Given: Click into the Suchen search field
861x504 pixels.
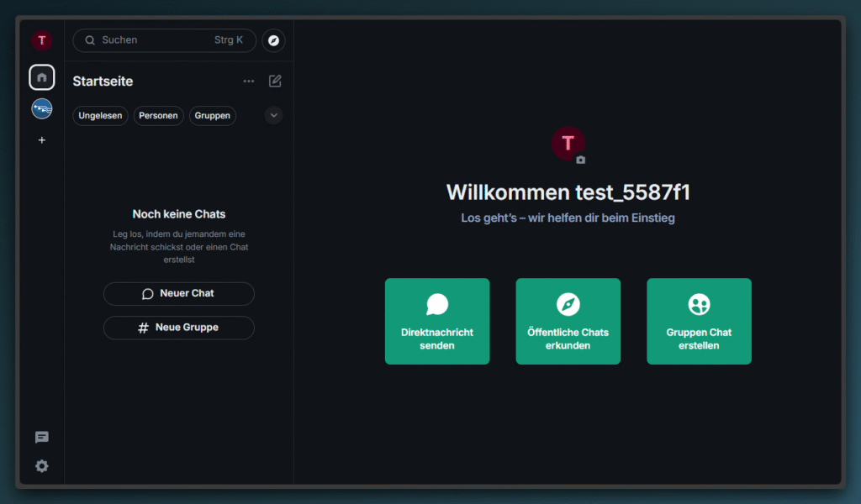Looking at the screenshot, I should (156, 40).
